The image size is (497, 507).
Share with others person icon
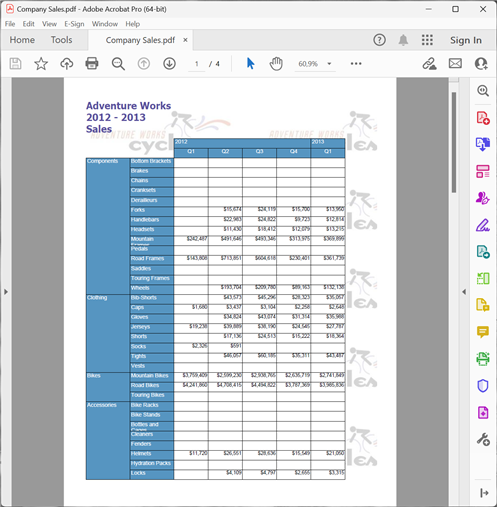pyautogui.click(x=481, y=64)
